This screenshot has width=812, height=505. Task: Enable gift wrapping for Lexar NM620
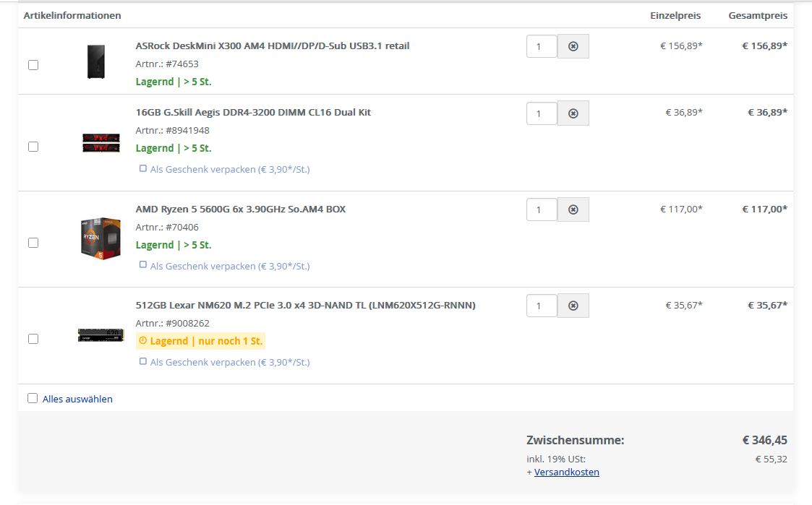click(143, 361)
